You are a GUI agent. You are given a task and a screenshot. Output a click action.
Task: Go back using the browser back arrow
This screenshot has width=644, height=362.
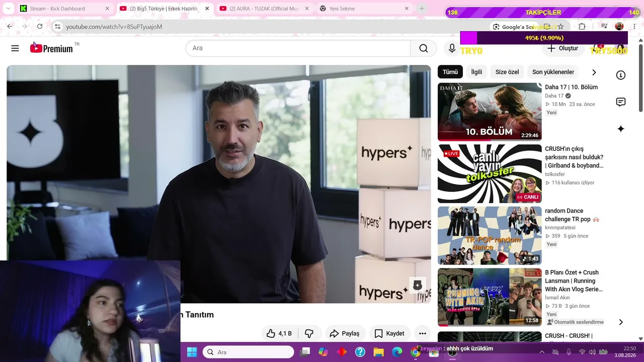(x=10, y=27)
